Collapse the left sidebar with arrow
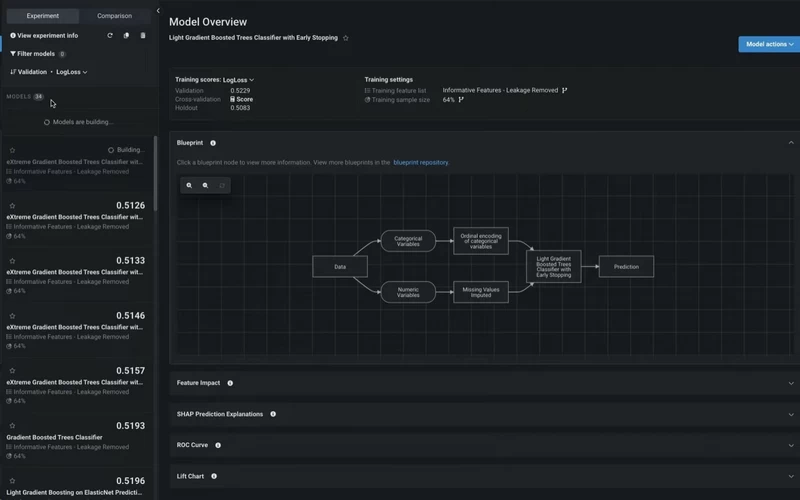 158,11
